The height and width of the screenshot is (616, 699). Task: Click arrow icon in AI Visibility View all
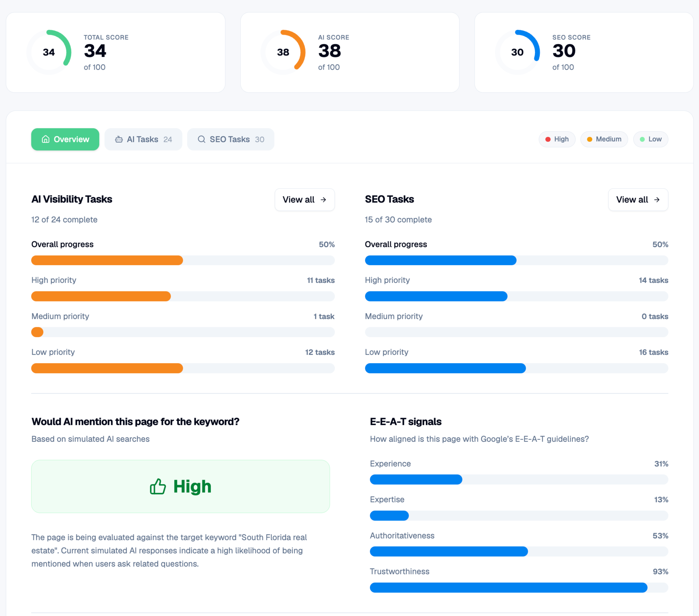323,200
